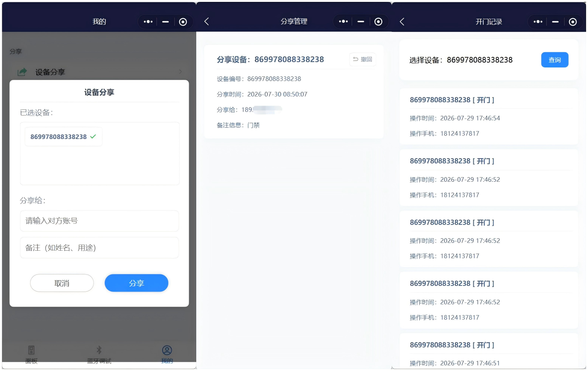This screenshot has width=588, height=371.
Task: Select 设备编号: 869978088338238 line
Action: (x=259, y=79)
